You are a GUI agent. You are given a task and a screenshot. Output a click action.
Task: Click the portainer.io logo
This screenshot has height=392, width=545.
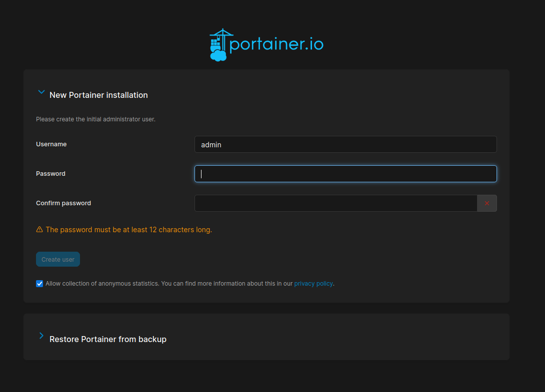(x=266, y=44)
